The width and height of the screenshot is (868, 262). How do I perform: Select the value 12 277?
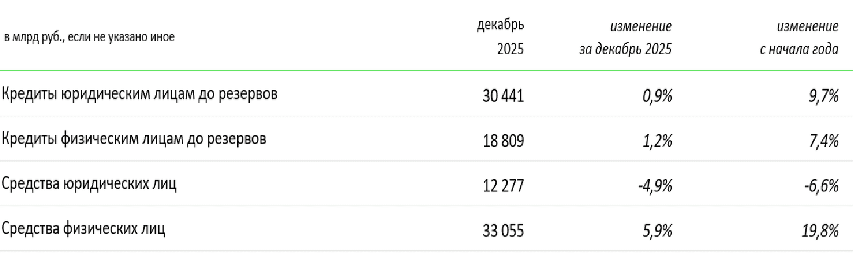coord(503,185)
